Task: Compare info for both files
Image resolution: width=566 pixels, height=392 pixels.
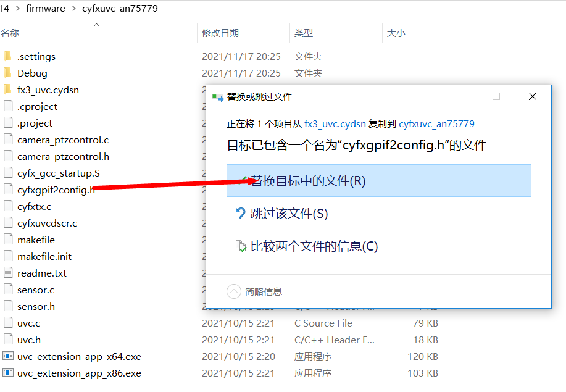Action: 314,246
